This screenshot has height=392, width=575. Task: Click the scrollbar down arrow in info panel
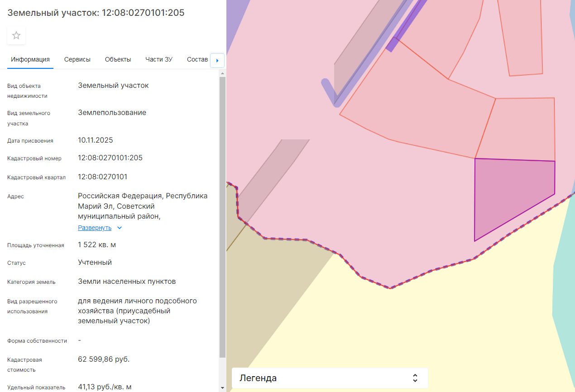click(222, 388)
